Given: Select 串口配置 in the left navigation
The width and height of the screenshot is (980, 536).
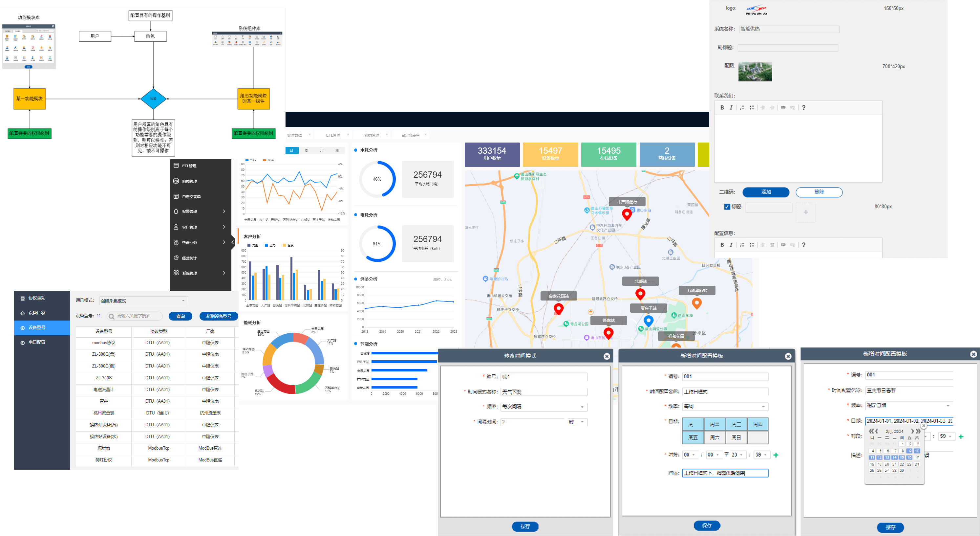Looking at the screenshot, I should pos(42,342).
